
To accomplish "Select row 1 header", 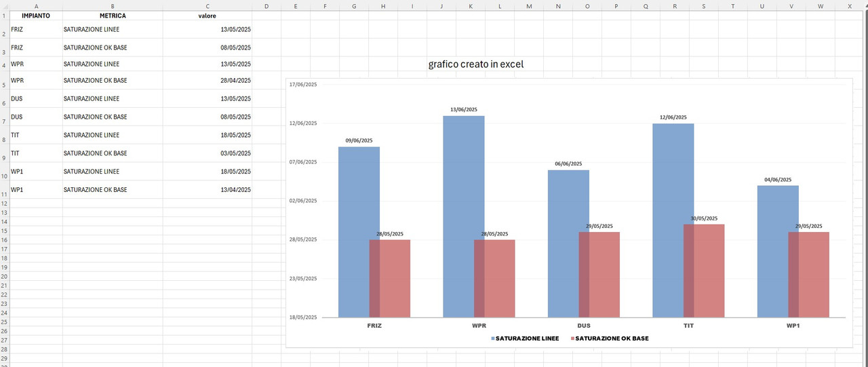I will point(4,15).
